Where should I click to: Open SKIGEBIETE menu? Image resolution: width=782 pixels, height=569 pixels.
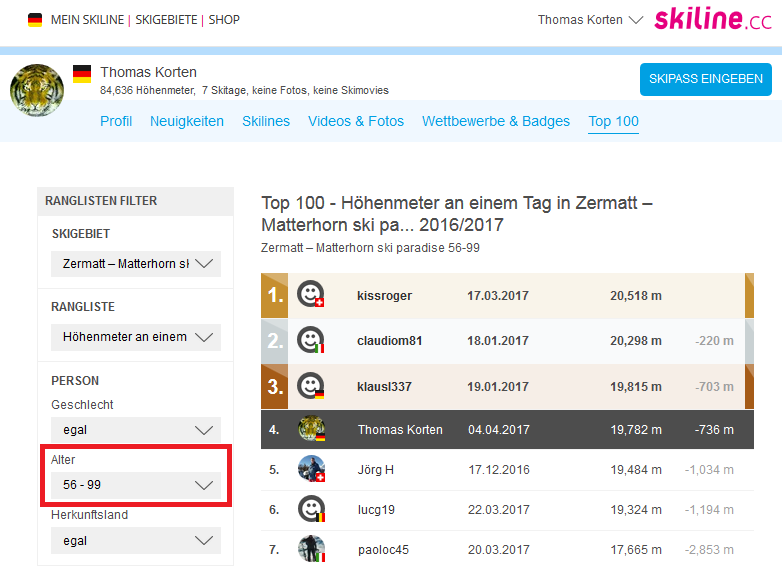tap(167, 20)
